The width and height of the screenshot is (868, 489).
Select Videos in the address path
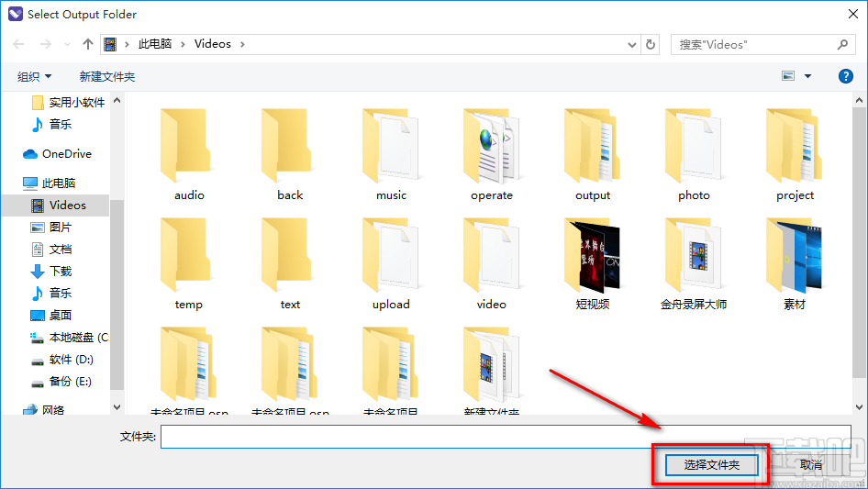click(213, 44)
